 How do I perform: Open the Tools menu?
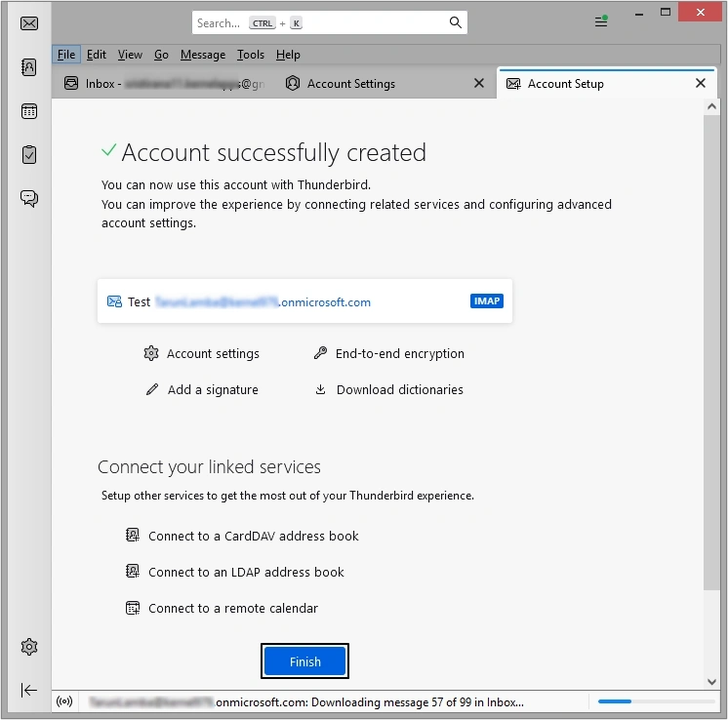click(251, 55)
